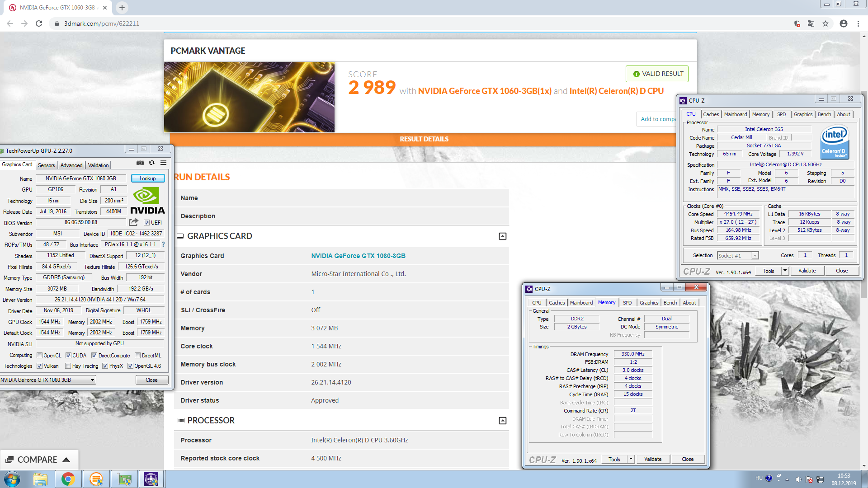Click Close button in GPU-Z
Image resolution: width=868 pixels, height=488 pixels.
[151, 380]
